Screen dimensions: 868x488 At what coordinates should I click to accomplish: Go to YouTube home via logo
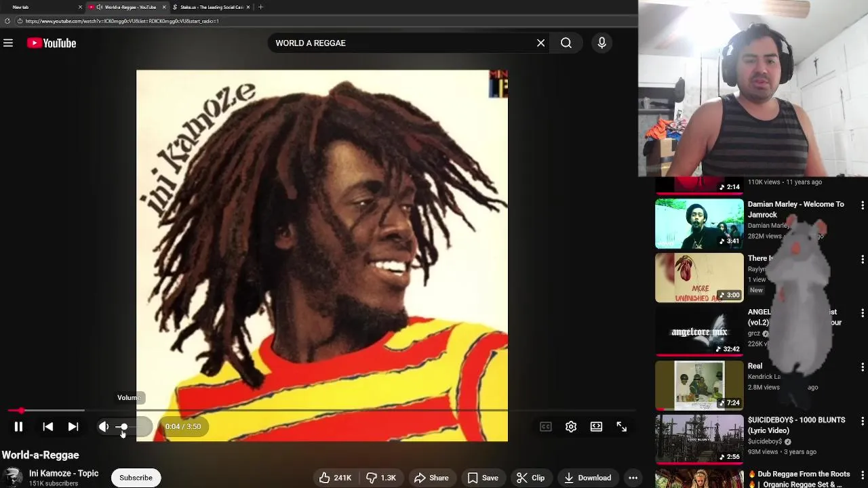click(x=52, y=43)
